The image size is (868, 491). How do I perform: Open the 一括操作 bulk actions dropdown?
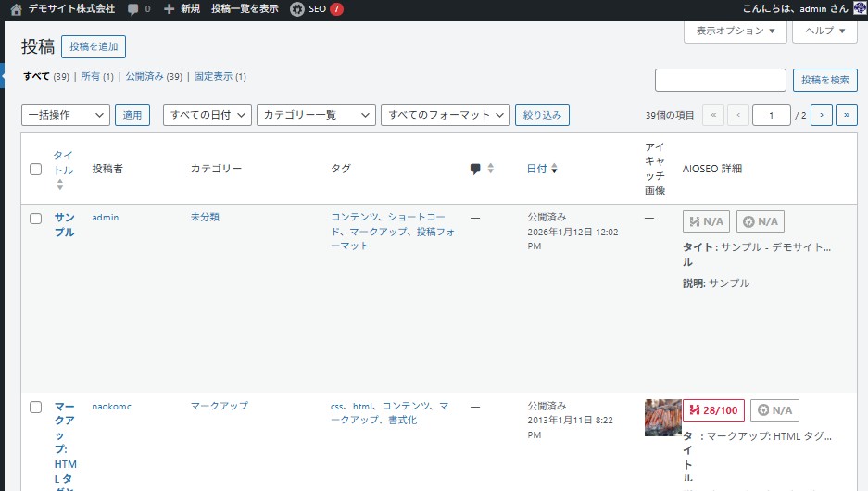pyautogui.click(x=66, y=115)
